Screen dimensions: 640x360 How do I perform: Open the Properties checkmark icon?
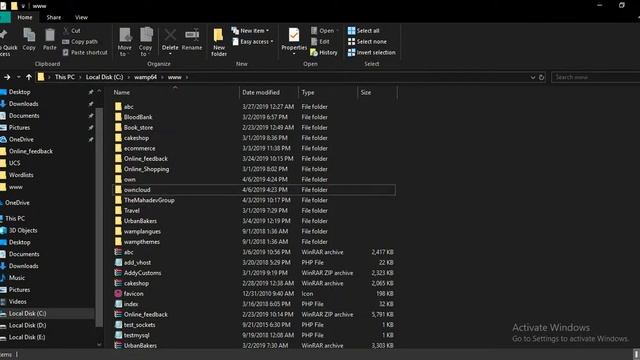point(294,35)
